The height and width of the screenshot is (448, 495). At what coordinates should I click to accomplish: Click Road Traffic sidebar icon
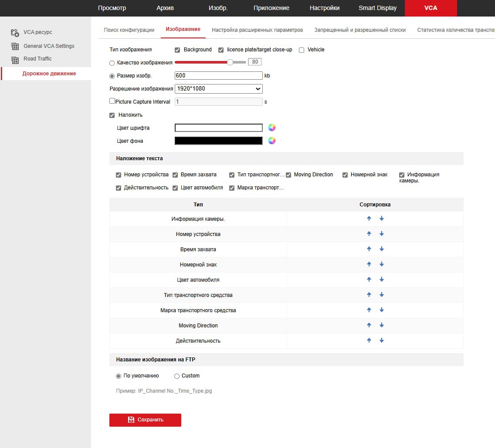(x=15, y=60)
